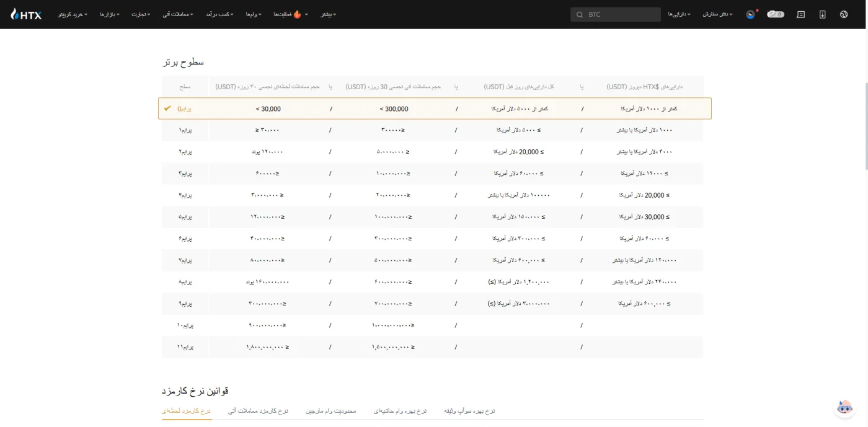Click 'کمتر از ۵۰۰۰ دلار آمریکا' cell

pos(519,108)
